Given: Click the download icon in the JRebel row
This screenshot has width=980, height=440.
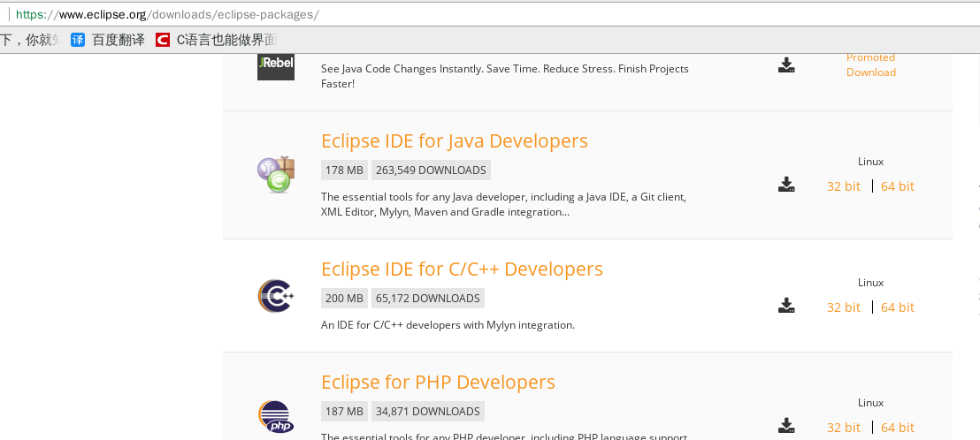Looking at the screenshot, I should 786,64.
